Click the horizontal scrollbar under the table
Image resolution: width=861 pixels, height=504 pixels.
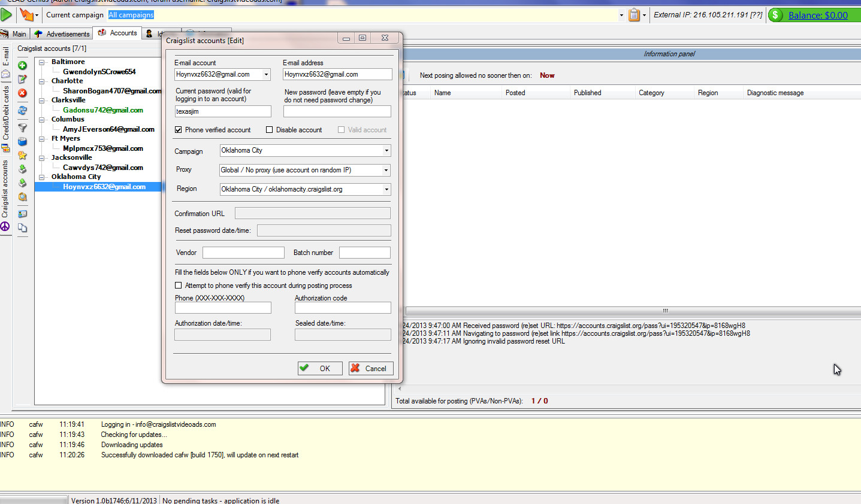633,311
